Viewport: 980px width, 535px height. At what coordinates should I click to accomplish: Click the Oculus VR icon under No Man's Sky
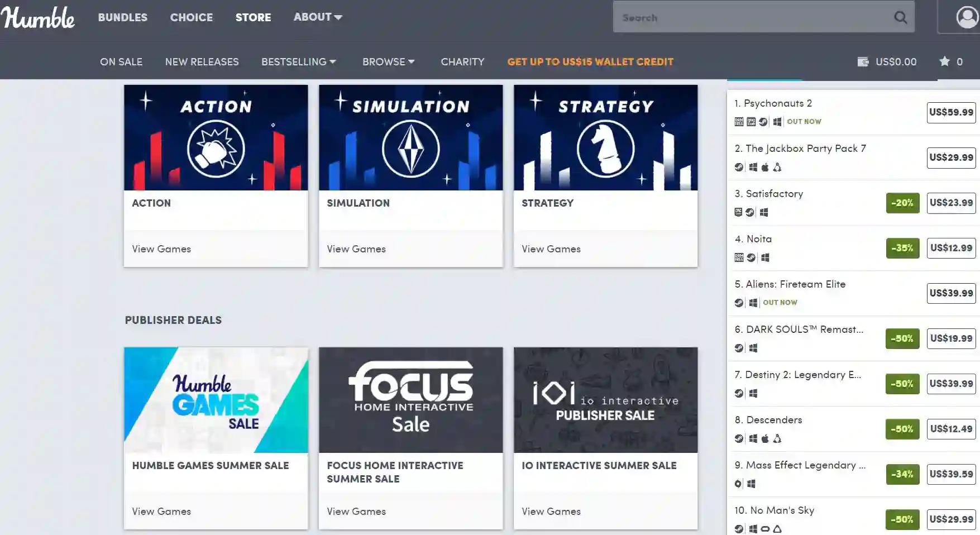[x=765, y=529]
